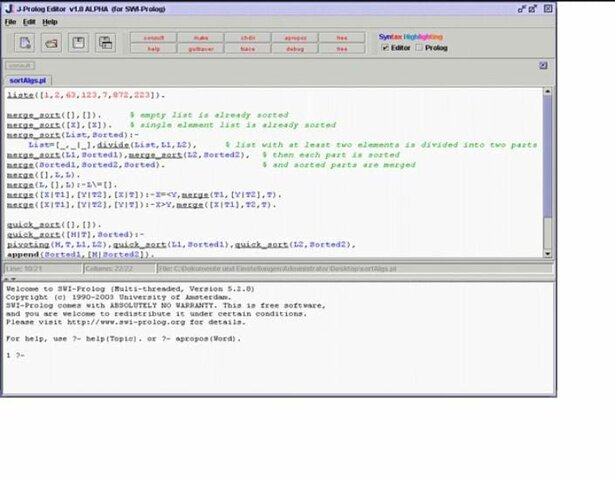Click the 'empty list is already sorted' comment

(209, 115)
